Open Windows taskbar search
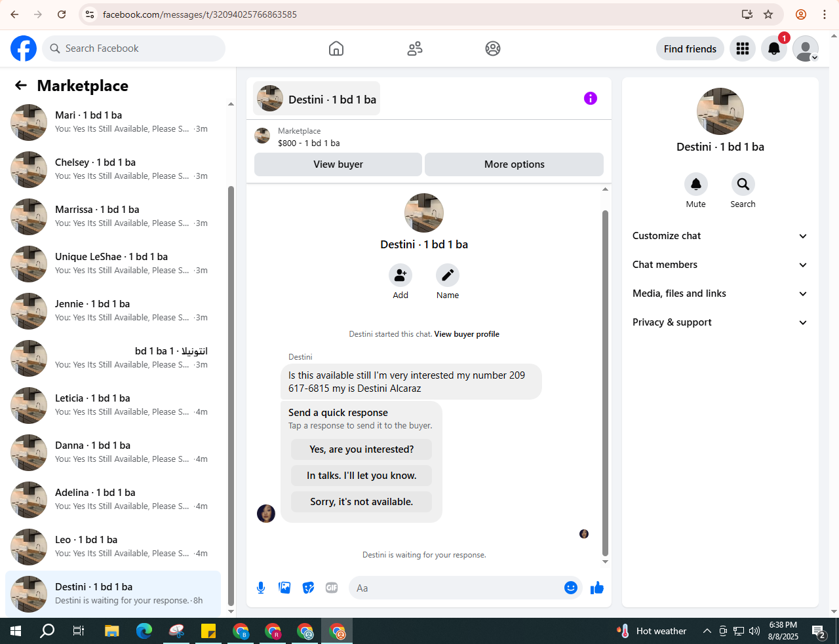Image resolution: width=839 pixels, height=644 pixels. pos(47,631)
